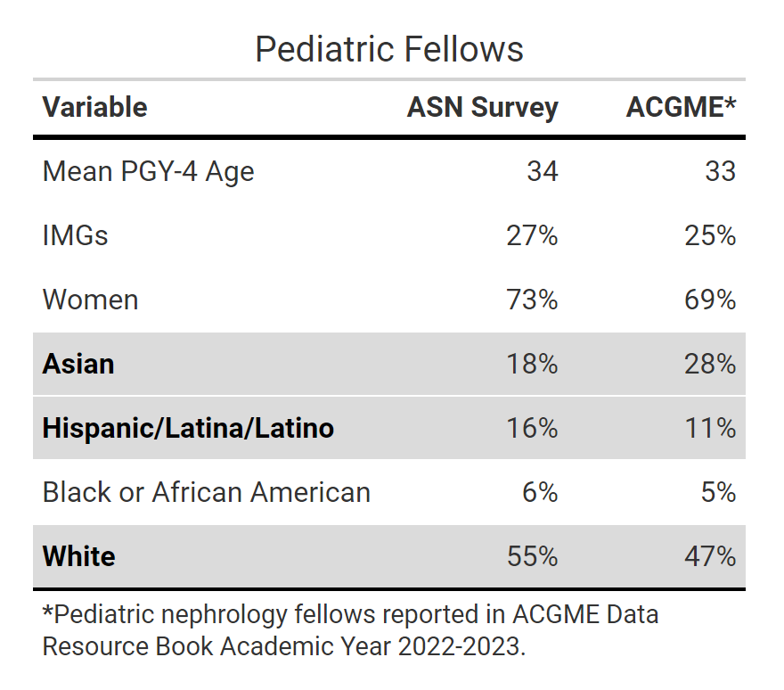Viewport: 784px width, 690px height.
Task: Select the bold White row label
Action: point(79,556)
